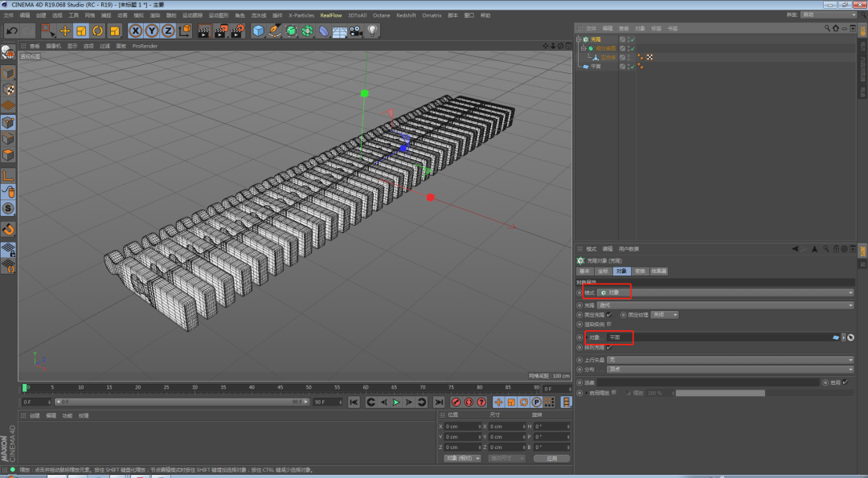Toggle the 固定克隆 checkbox
The image size is (868, 478).
point(609,315)
